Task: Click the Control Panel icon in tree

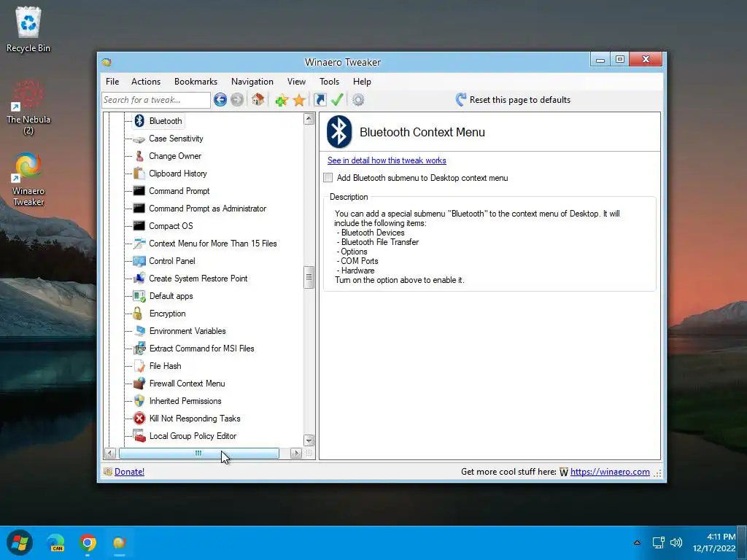Action: [139, 261]
